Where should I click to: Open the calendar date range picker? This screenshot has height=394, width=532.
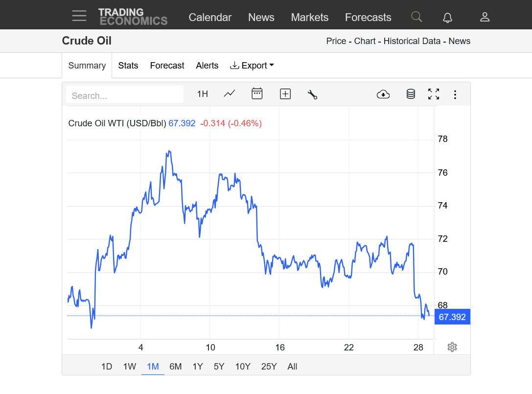pyautogui.click(x=257, y=94)
